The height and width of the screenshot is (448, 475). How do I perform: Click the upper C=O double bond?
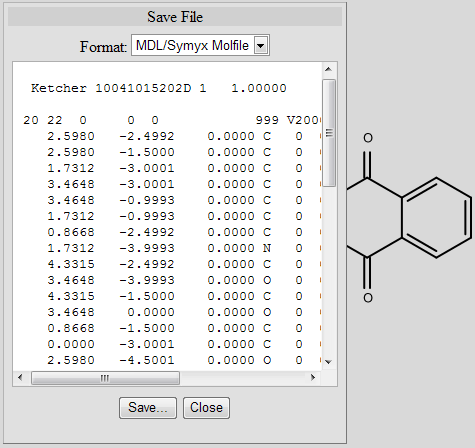tap(367, 164)
